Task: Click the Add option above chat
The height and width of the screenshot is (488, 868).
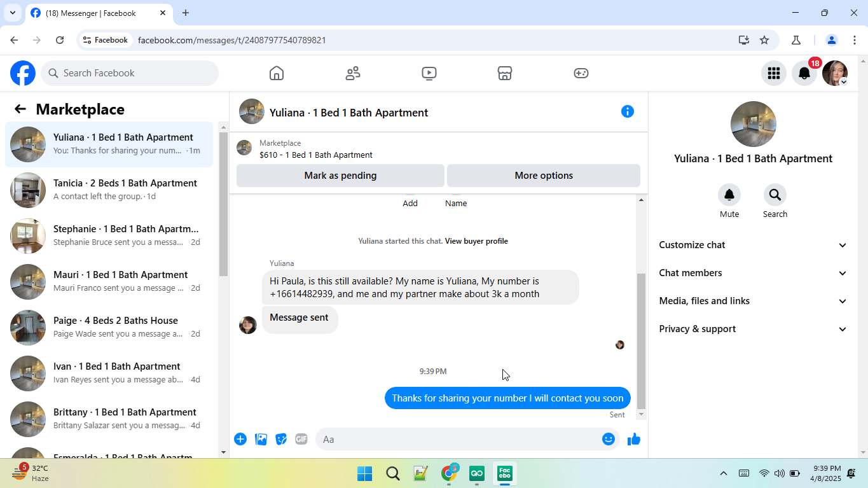Action: click(x=410, y=202)
